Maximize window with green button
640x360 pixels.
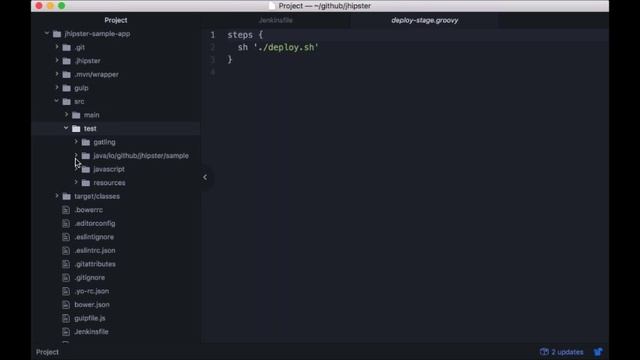[x=62, y=6]
